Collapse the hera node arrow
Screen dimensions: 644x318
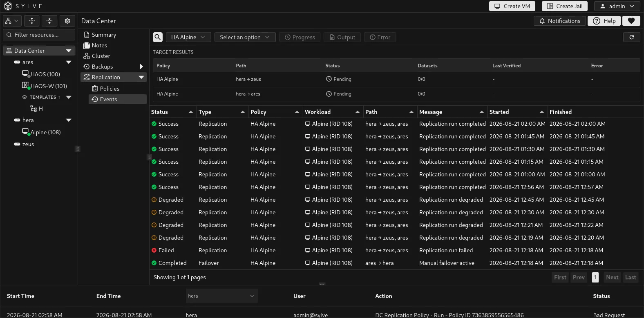coord(69,120)
